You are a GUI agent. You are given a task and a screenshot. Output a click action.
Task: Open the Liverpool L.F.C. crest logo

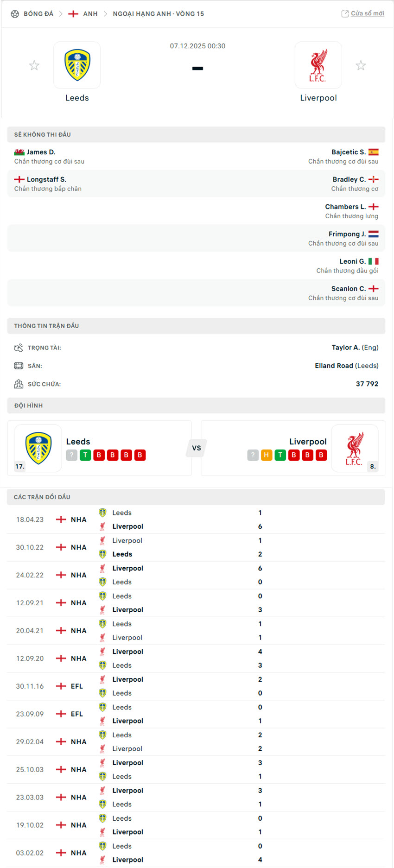[x=318, y=65]
